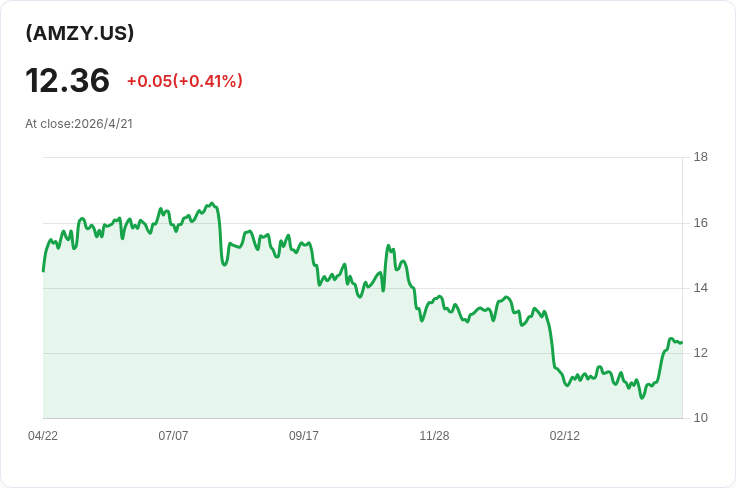Click the last data point of the line
Image resolution: width=736 pixels, height=488 pixels.
click(681, 342)
